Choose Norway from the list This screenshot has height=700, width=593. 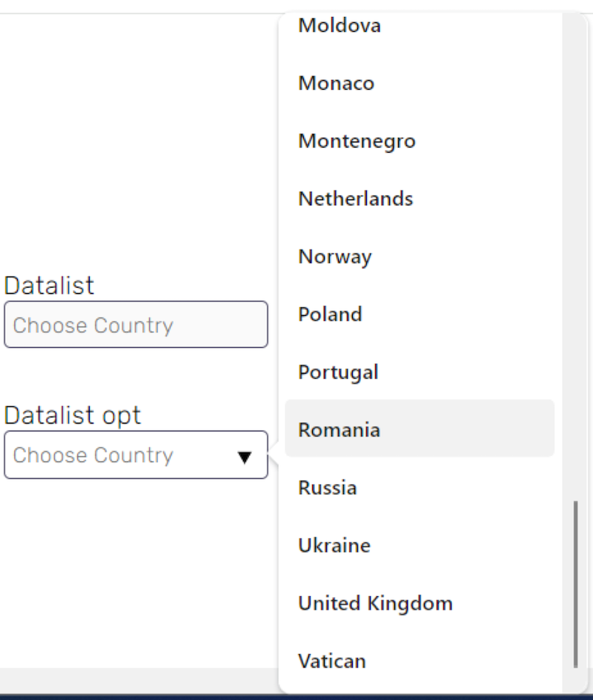pyautogui.click(x=420, y=257)
